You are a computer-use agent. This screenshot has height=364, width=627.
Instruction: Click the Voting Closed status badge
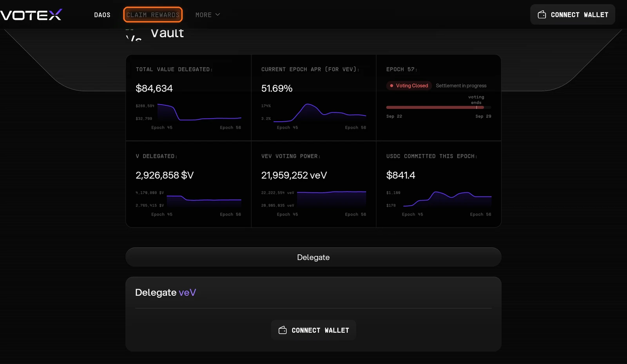point(409,86)
